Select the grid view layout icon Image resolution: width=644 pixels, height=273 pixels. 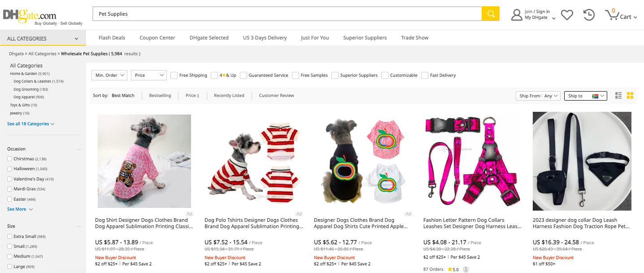(630, 95)
